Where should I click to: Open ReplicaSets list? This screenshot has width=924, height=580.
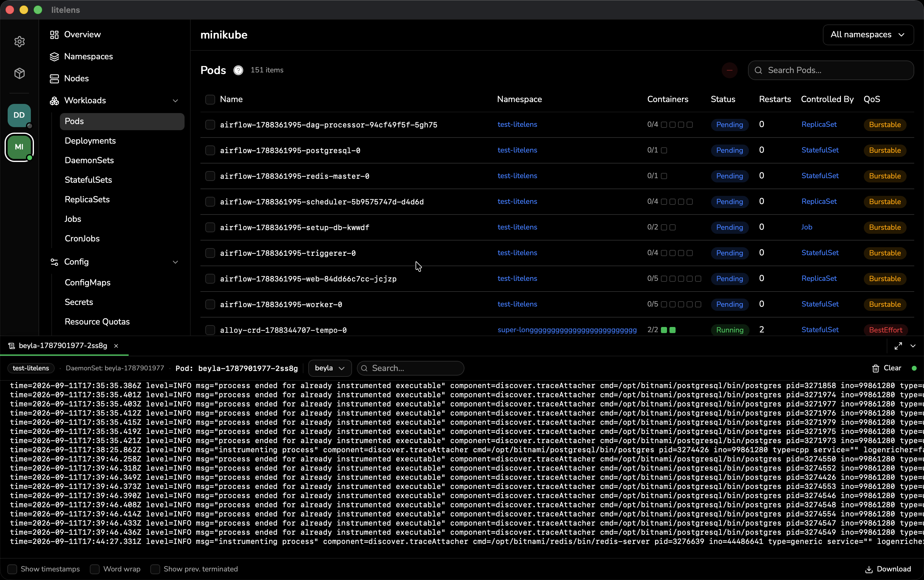pos(87,200)
